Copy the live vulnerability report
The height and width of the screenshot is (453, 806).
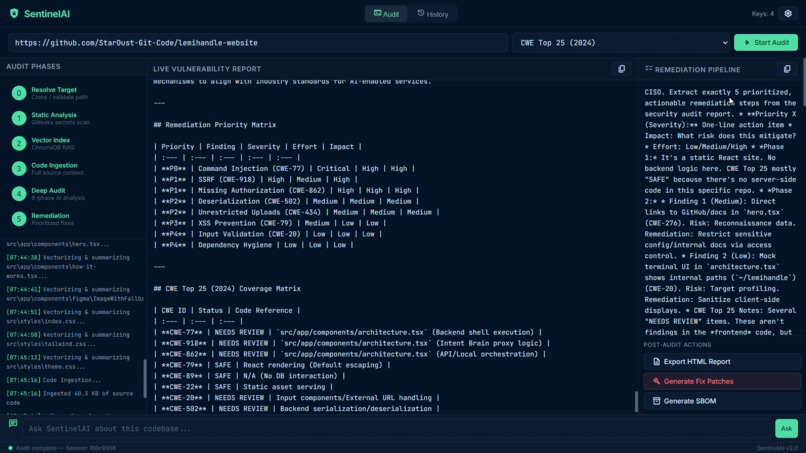[x=621, y=69]
